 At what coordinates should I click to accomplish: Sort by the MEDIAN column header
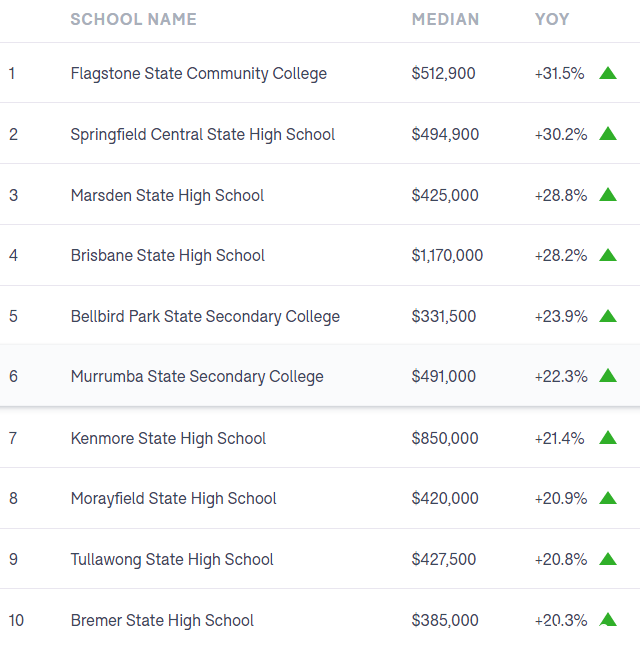445,19
